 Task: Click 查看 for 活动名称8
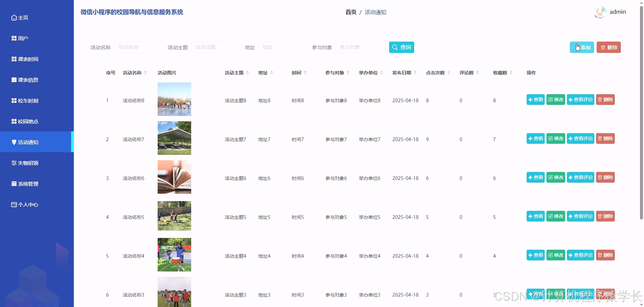coord(536,100)
